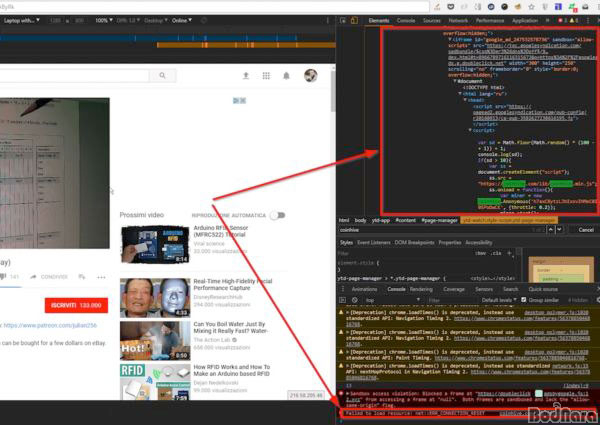Open the patreon.com/julian256 link
Viewport: 600px width, 425px height.
pos(50,326)
